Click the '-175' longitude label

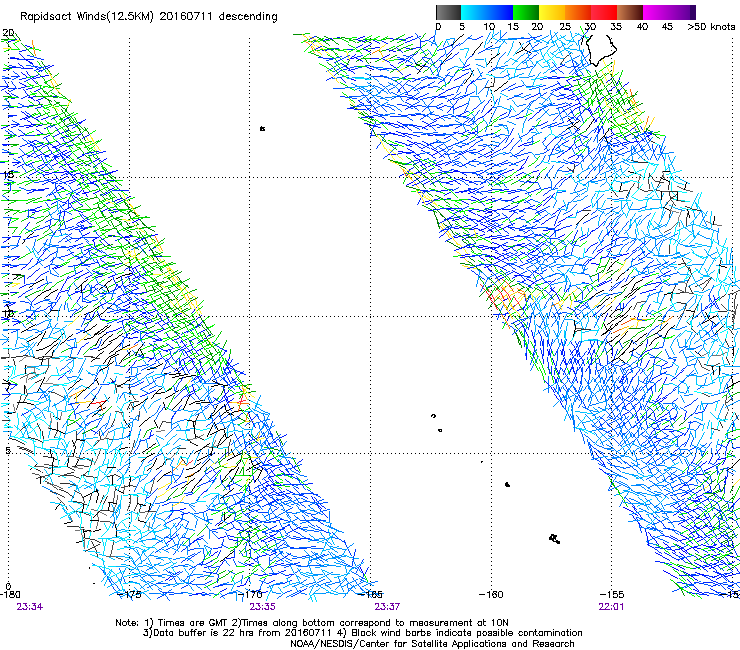tap(130, 595)
